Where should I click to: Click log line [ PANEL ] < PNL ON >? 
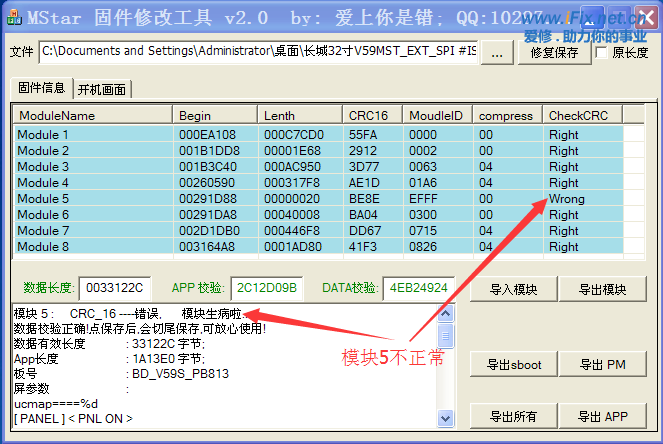click(x=73, y=419)
